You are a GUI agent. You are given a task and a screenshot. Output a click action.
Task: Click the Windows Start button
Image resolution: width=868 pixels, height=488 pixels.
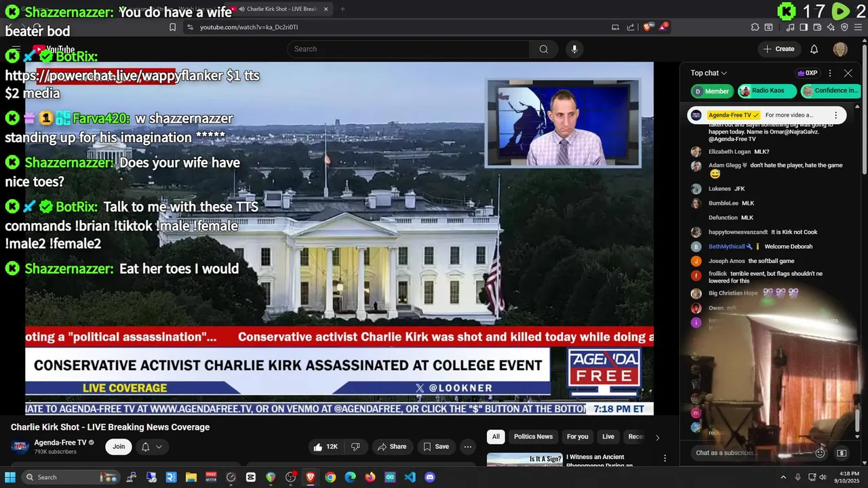10,477
